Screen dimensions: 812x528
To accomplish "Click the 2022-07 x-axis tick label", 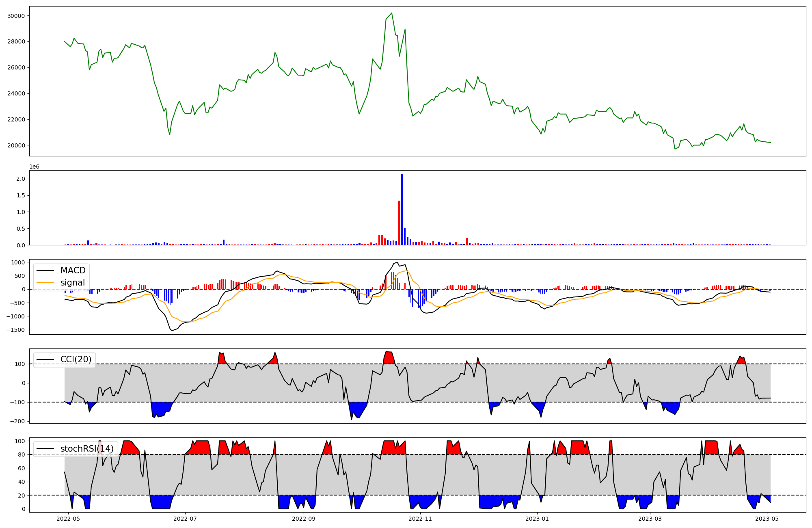I will tap(185, 519).
